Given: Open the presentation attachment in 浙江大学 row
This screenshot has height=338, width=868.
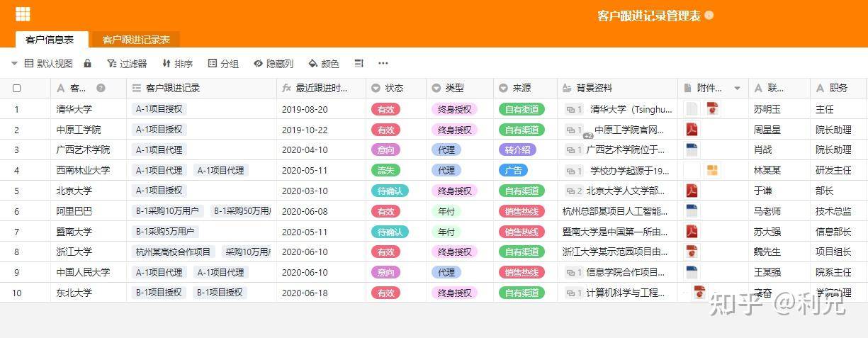Looking at the screenshot, I should point(692,252).
